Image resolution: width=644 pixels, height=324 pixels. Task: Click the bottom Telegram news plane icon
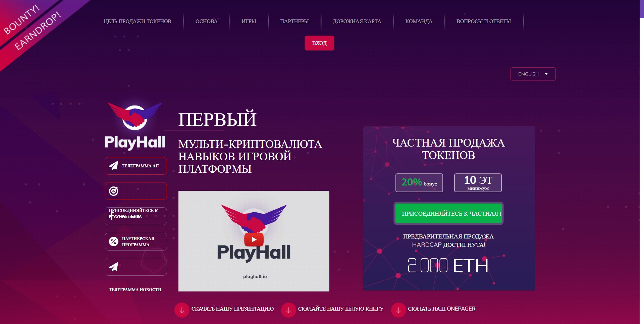(114, 267)
